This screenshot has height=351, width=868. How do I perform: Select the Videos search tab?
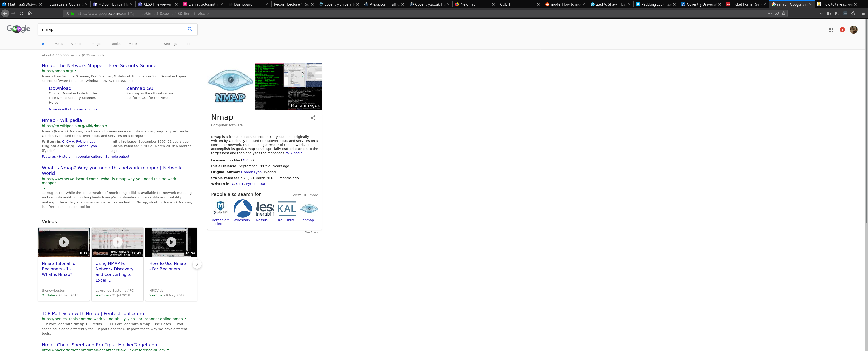click(76, 43)
